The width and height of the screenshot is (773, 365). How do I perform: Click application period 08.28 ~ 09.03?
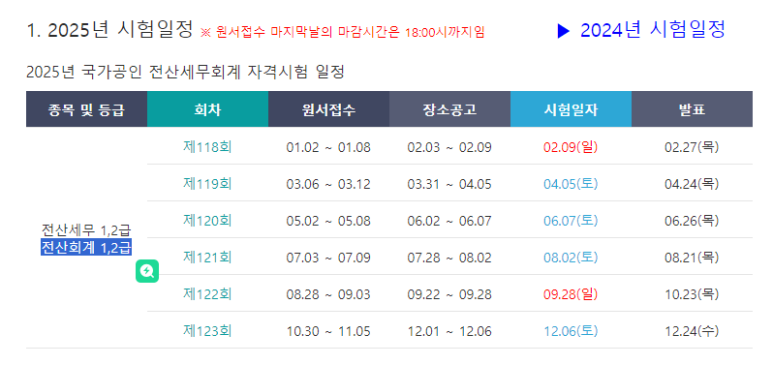328,295
